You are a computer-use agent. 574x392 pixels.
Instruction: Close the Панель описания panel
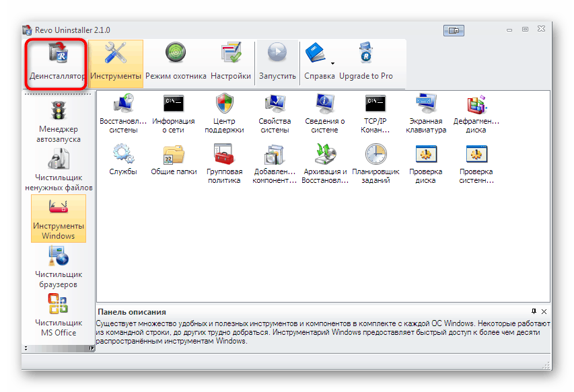click(x=544, y=311)
